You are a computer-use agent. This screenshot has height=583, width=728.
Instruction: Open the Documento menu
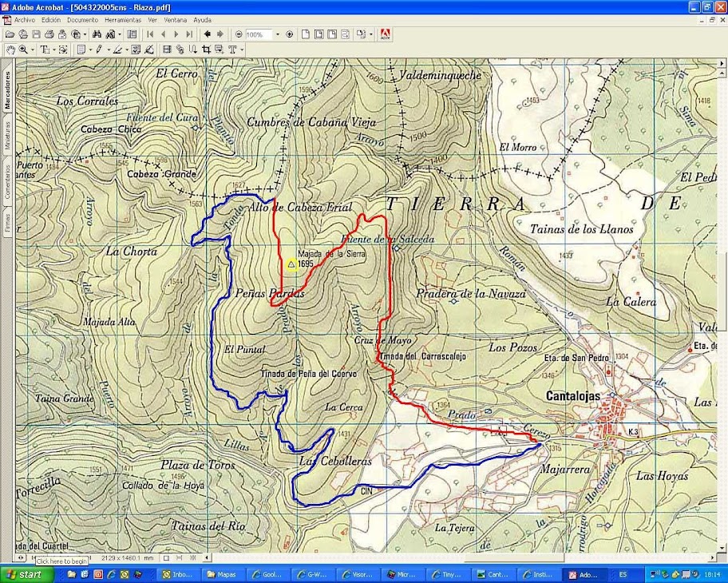[83, 20]
